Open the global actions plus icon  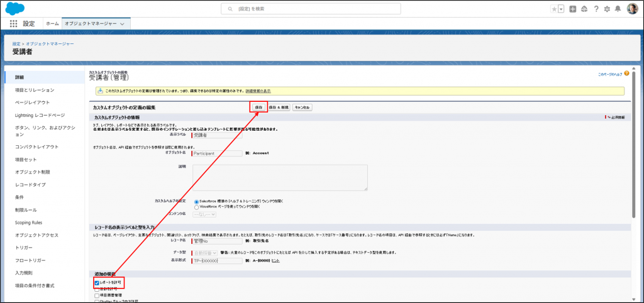[573, 9]
